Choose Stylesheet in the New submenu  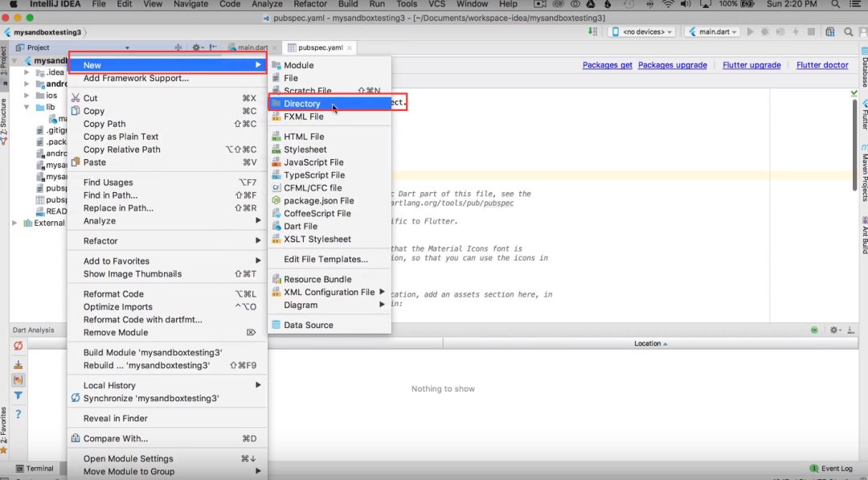click(330, 150)
